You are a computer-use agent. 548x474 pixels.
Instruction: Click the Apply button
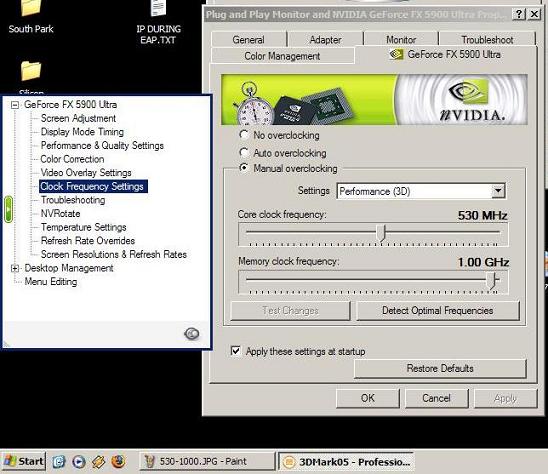[x=505, y=398]
